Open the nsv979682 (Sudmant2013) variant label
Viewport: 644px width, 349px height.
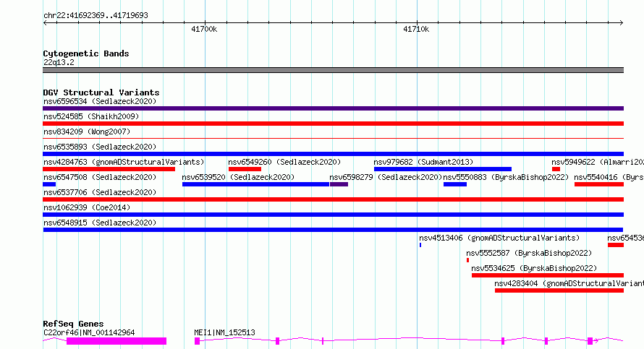coord(423,162)
